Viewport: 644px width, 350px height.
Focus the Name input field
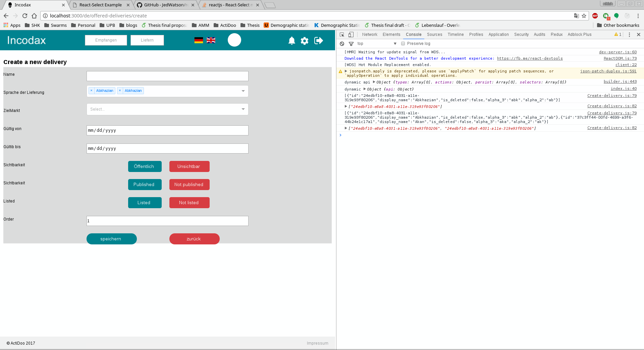[x=167, y=76]
